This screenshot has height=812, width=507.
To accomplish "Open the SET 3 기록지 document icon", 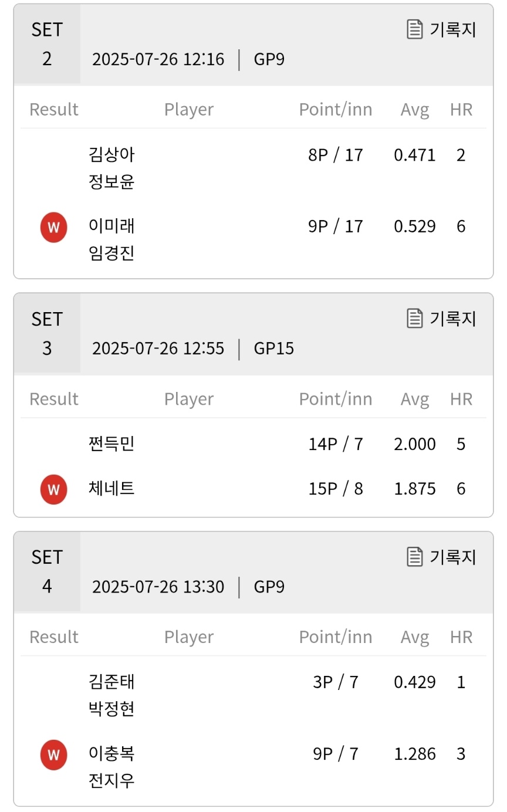I will (414, 319).
